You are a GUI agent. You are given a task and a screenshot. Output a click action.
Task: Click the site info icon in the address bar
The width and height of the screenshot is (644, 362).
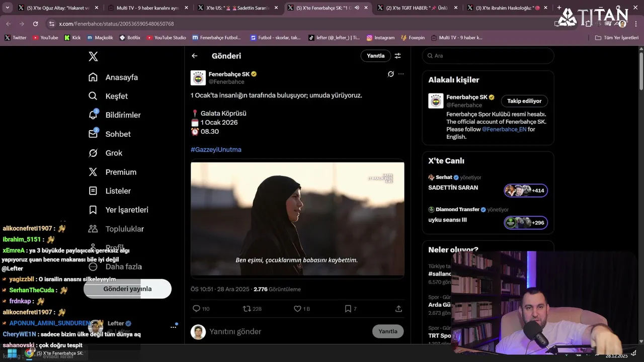pos(52,24)
